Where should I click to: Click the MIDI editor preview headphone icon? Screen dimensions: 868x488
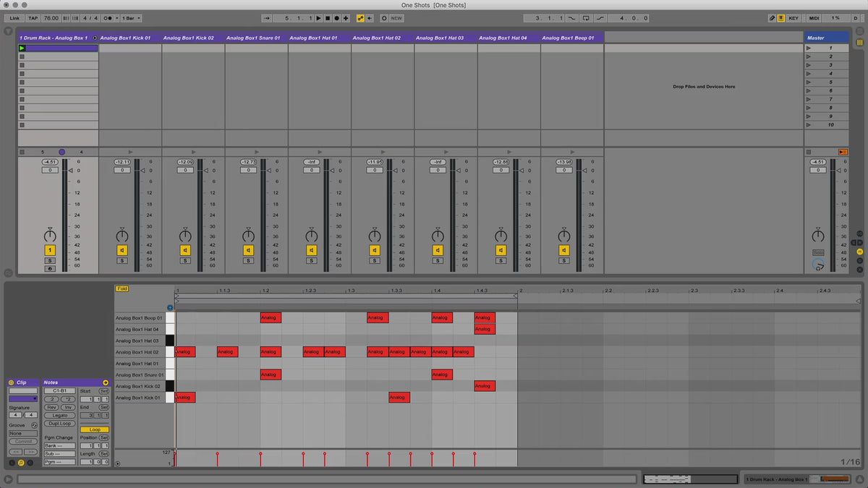coord(170,307)
